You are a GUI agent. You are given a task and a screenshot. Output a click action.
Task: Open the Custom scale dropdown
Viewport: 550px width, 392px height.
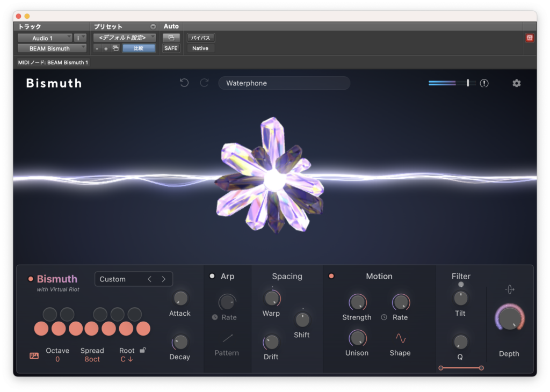click(134, 279)
